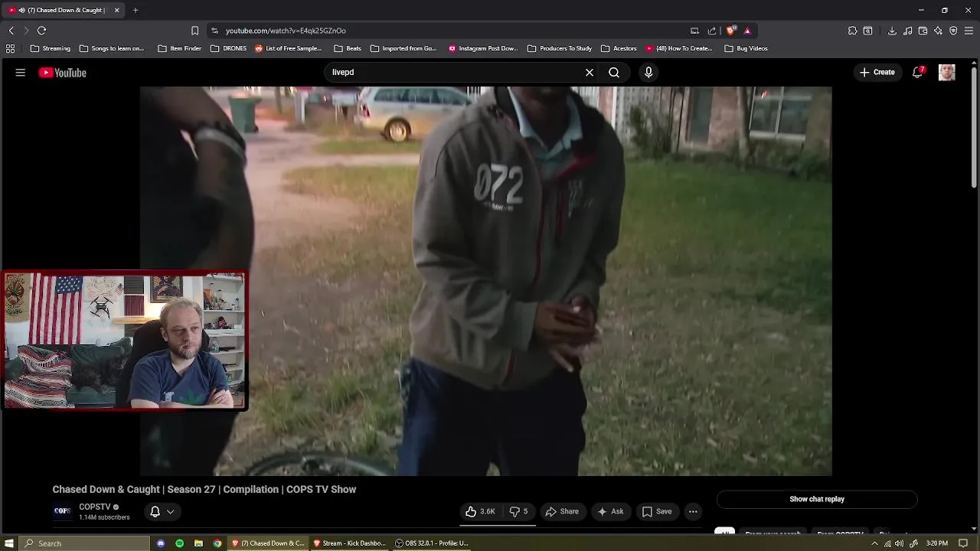980x551 pixels.
Task: Open the COPSTV channel name link
Action: pyautogui.click(x=95, y=507)
